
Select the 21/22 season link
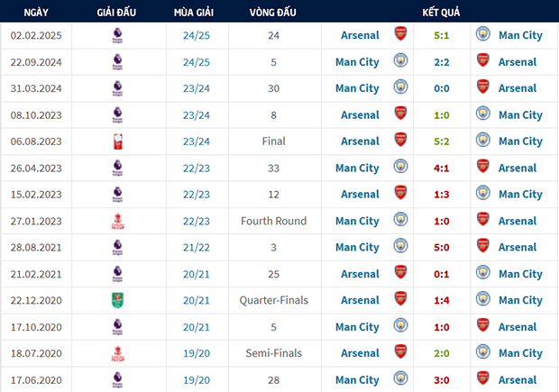pyautogui.click(x=197, y=248)
